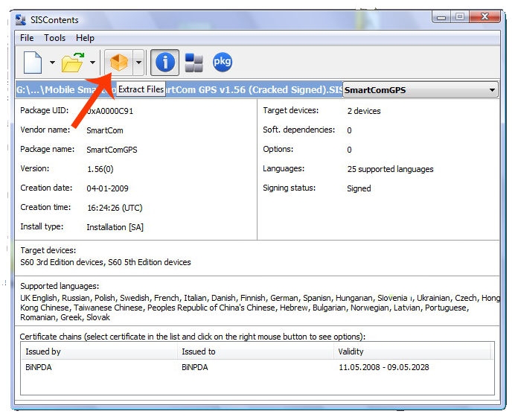
Task: Click the BiNPDA cell under Issued to
Action: 195,367
